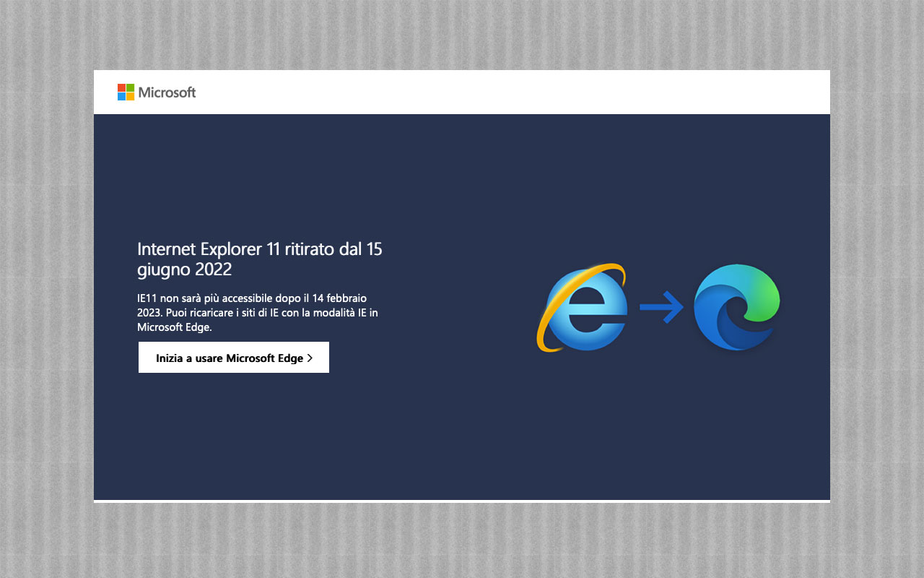Viewport: 924px width, 578px height.
Task: Click the blue arrow between browser logos
Action: (x=661, y=308)
